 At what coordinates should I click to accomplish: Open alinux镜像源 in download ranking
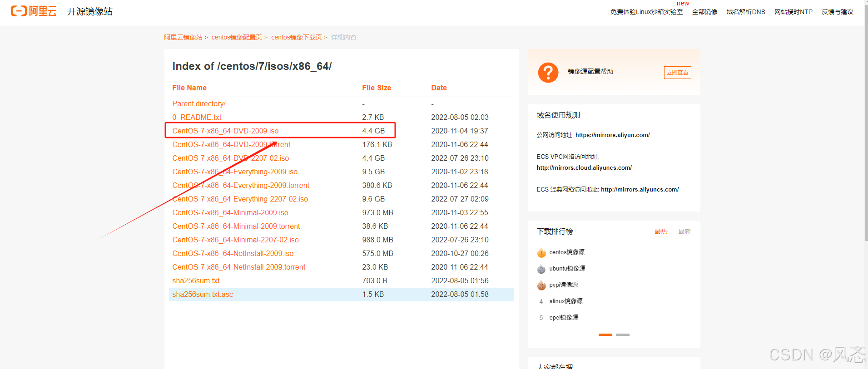(x=566, y=301)
